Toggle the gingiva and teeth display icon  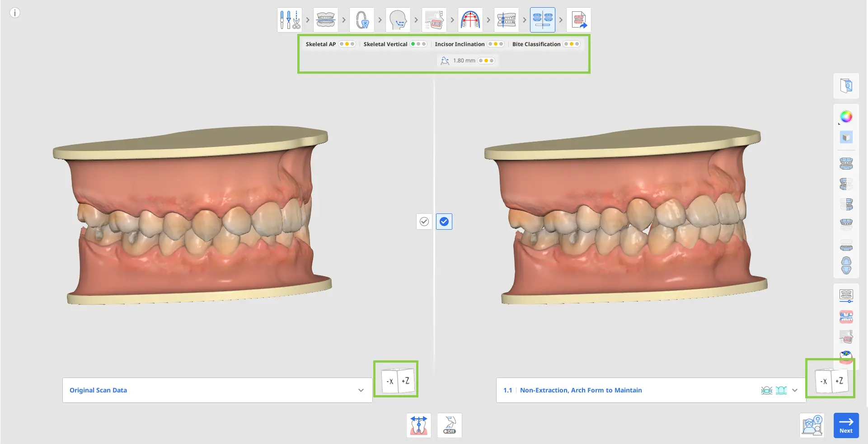pyautogui.click(x=846, y=316)
